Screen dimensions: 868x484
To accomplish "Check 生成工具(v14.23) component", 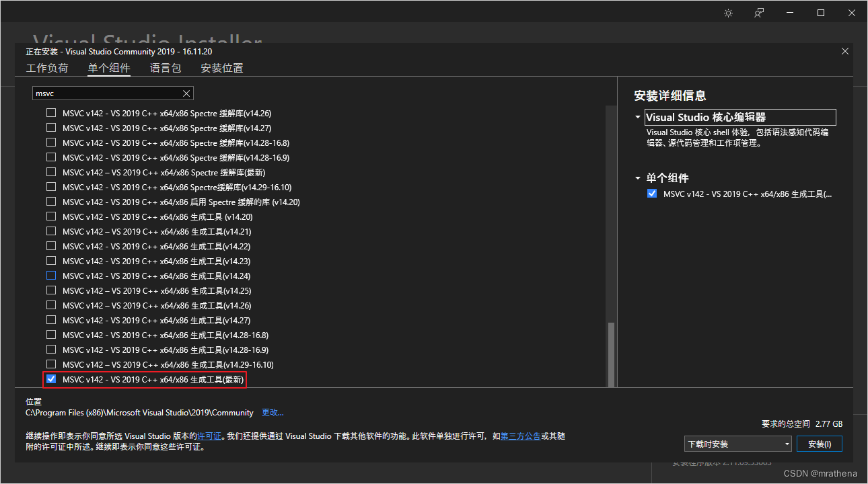I will (x=51, y=261).
